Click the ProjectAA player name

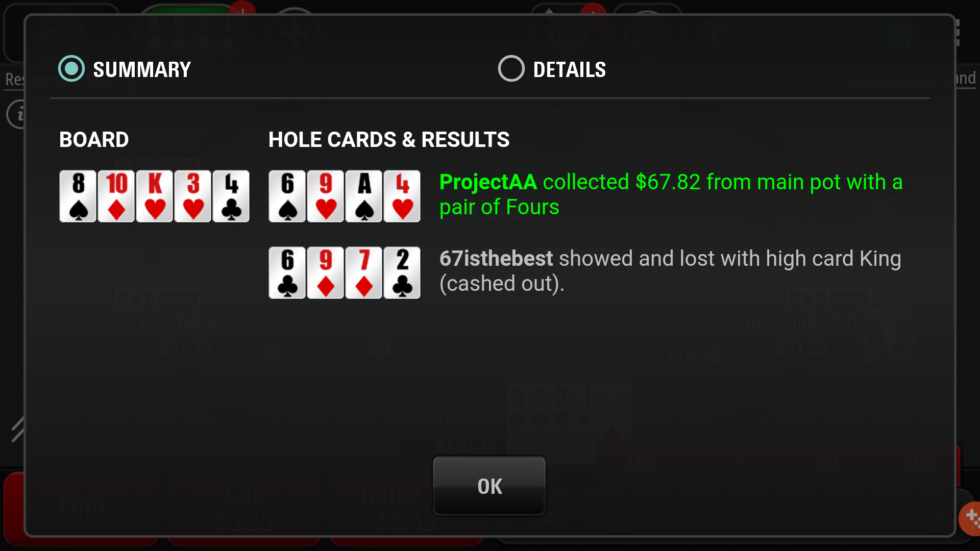pyautogui.click(x=488, y=182)
